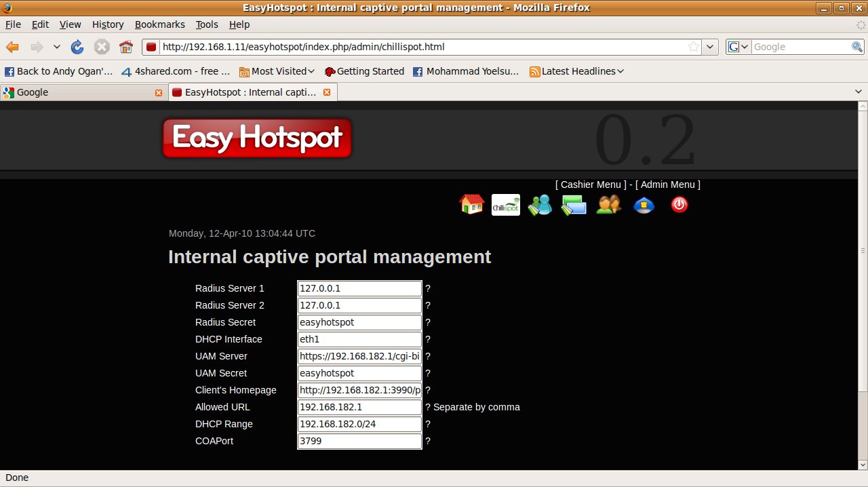Open the Admin Menu link
The width and height of the screenshot is (868, 487).
coord(668,184)
